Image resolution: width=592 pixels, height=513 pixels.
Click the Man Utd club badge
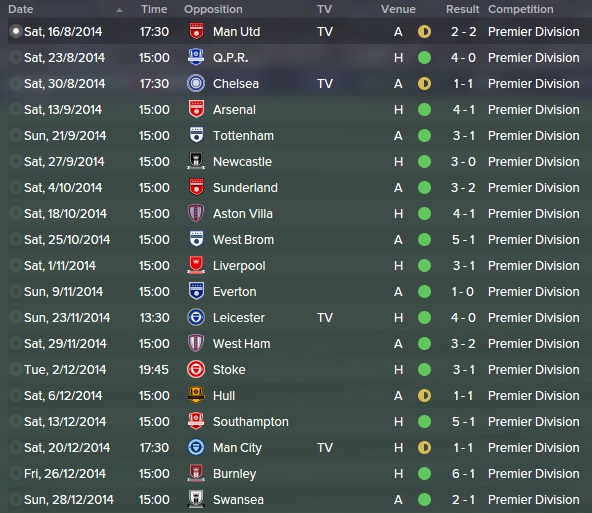[x=196, y=32]
